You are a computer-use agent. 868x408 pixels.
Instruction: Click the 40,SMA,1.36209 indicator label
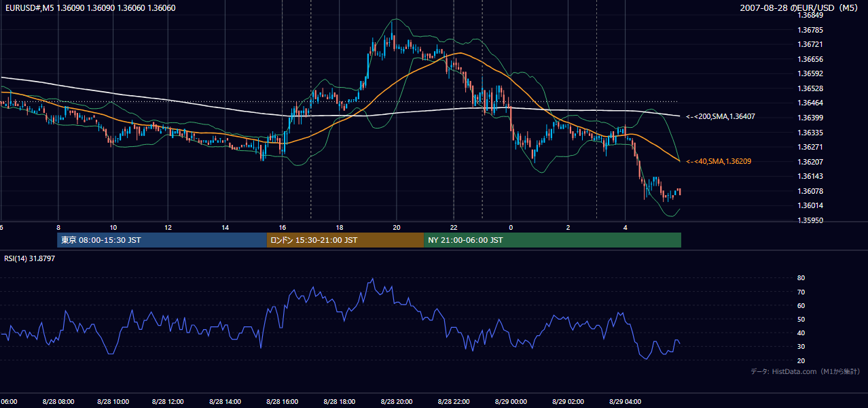718,161
